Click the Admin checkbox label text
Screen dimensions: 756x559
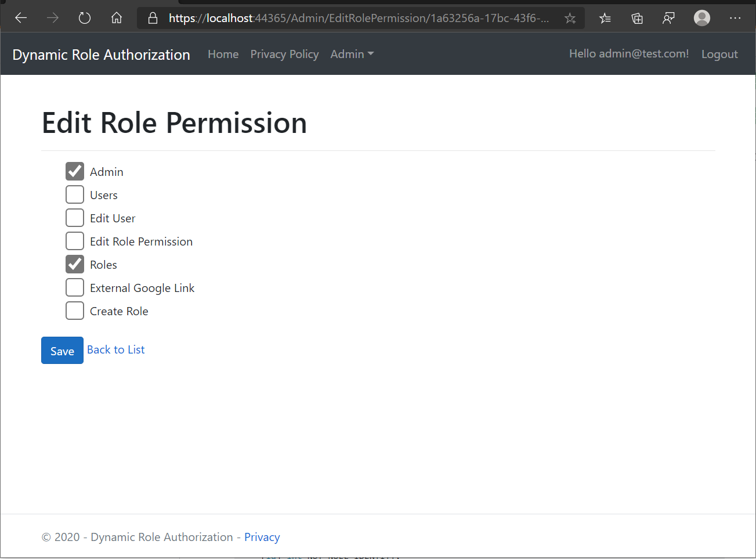[x=107, y=172]
